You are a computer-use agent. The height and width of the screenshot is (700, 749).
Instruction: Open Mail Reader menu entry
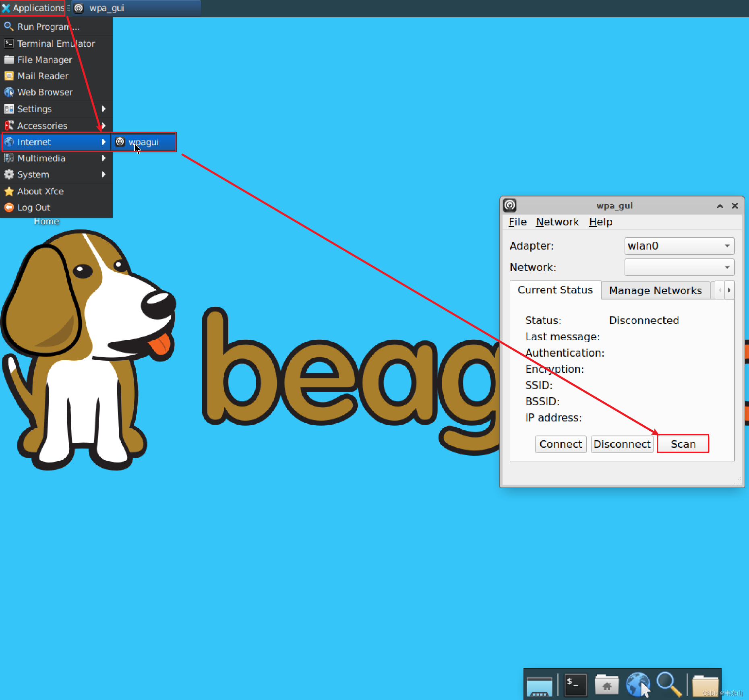56,76
